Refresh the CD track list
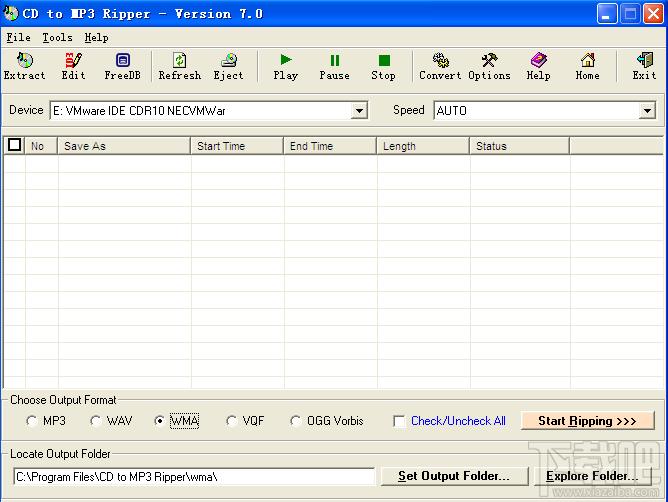 click(x=179, y=66)
